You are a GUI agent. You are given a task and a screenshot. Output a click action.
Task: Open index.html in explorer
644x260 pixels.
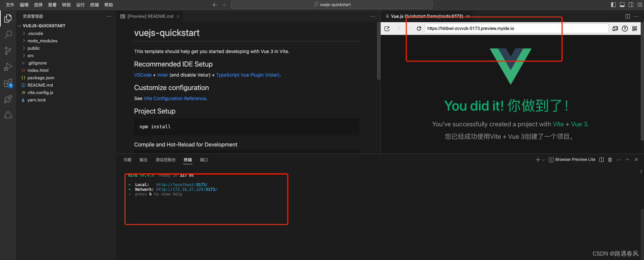[x=38, y=71]
